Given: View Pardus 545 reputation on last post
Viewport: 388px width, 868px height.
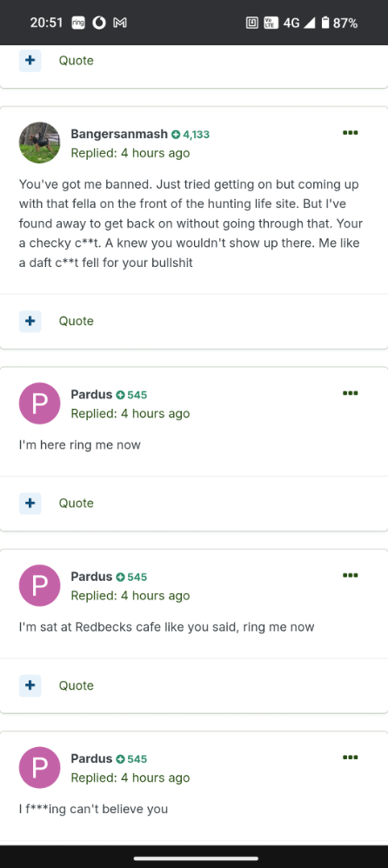Looking at the screenshot, I should 131,759.
